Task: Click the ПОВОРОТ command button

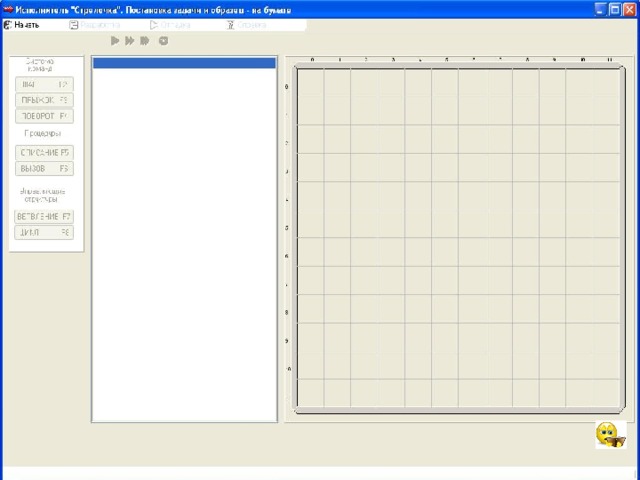Action: tap(44, 116)
